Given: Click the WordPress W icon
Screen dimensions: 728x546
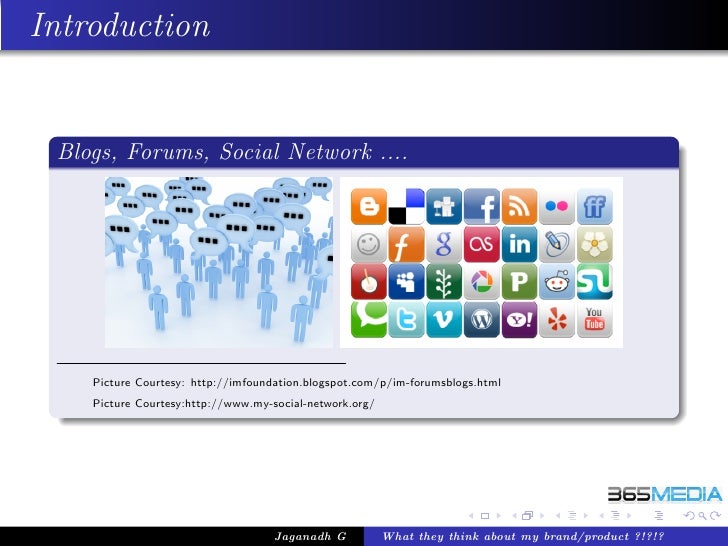Looking at the screenshot, I should [x=482, y=319].
